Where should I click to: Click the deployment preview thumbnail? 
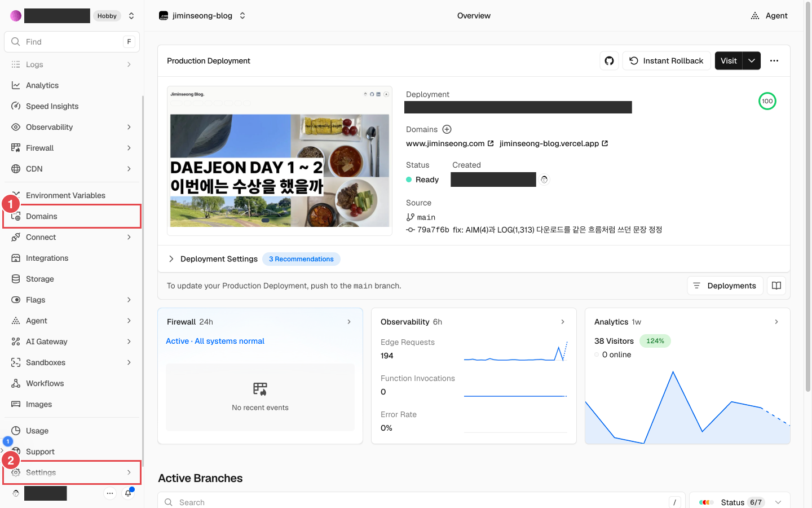(x=280, y=161)
